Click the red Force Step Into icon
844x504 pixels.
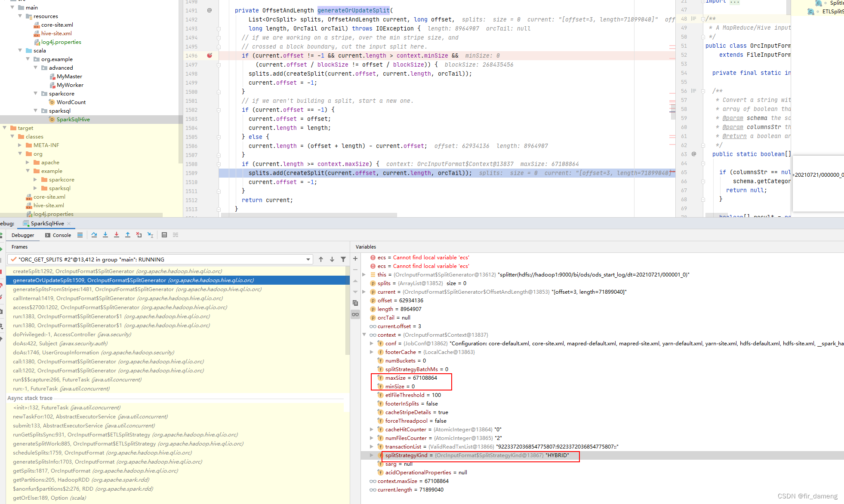tap(117, 235)
